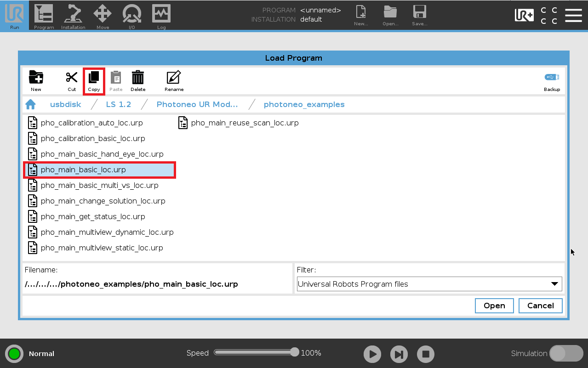The height and width of the screenshot is (368, 588).
Task: Create a new program with New... icon
Action: (x=361, y=16)
